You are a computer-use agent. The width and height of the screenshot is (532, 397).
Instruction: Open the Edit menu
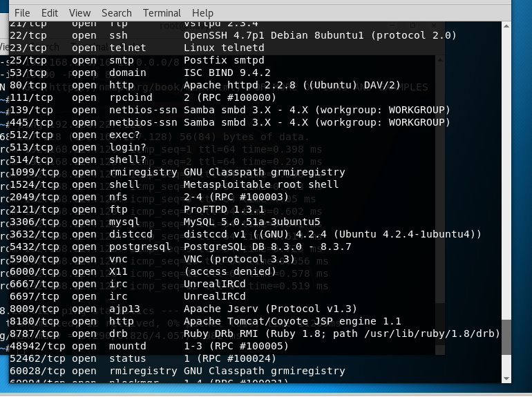(x=50, y=13)
